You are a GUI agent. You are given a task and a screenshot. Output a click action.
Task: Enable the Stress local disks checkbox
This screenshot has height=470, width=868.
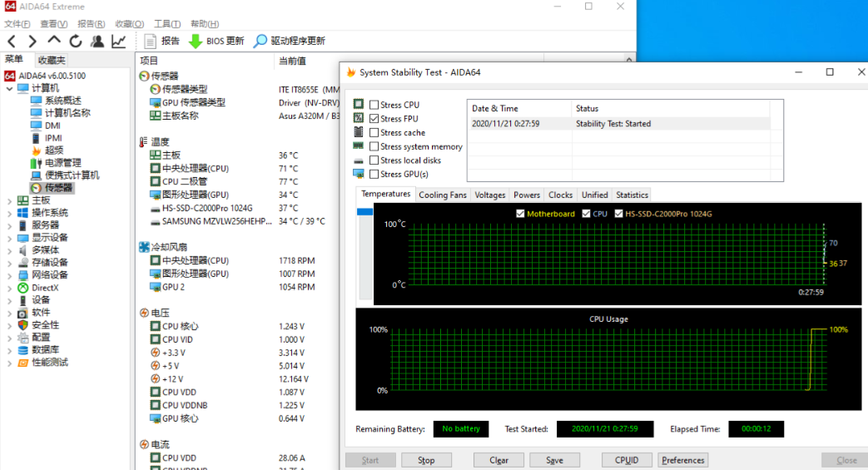[x=374, y=160]
